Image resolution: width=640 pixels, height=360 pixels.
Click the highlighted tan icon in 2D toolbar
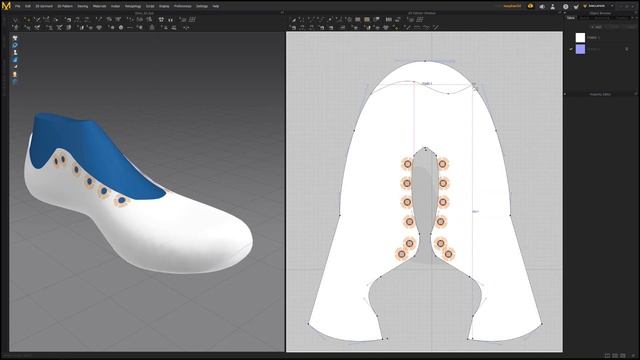367,20
